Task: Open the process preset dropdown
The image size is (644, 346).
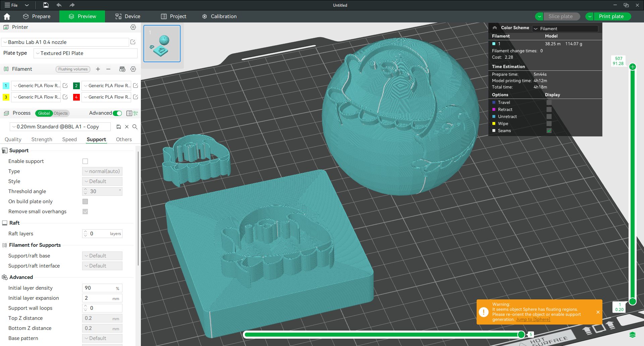Action: [x=60, y=127]
